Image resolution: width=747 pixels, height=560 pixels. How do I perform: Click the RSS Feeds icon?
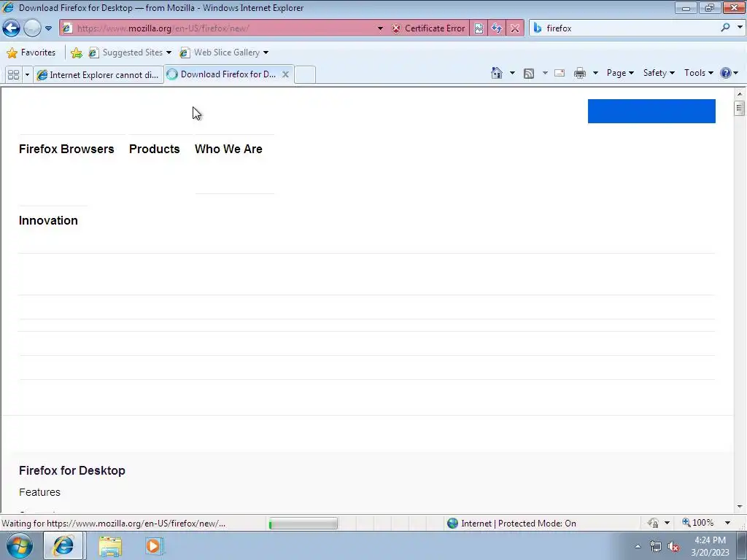coord(529,73)
